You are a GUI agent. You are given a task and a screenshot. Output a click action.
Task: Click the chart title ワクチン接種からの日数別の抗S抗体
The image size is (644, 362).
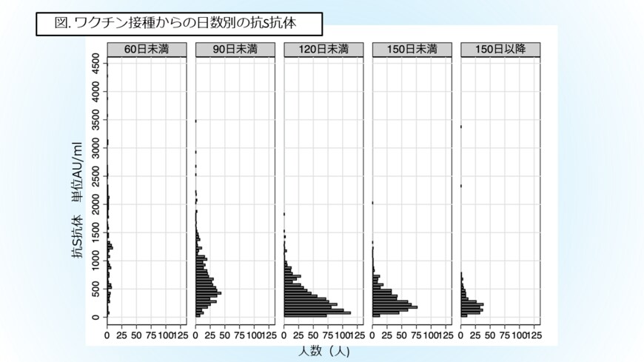pos(178,23)
